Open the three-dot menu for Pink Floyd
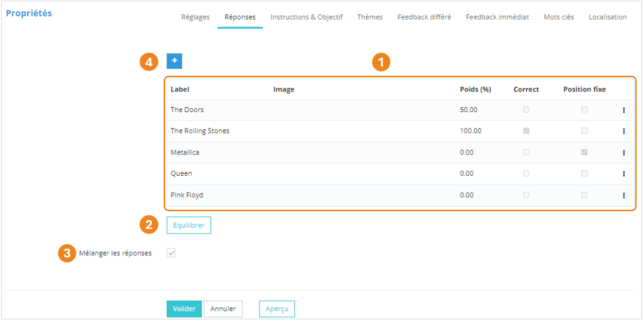644x321 pixels. pyautogui.click(x=623, y=195)
